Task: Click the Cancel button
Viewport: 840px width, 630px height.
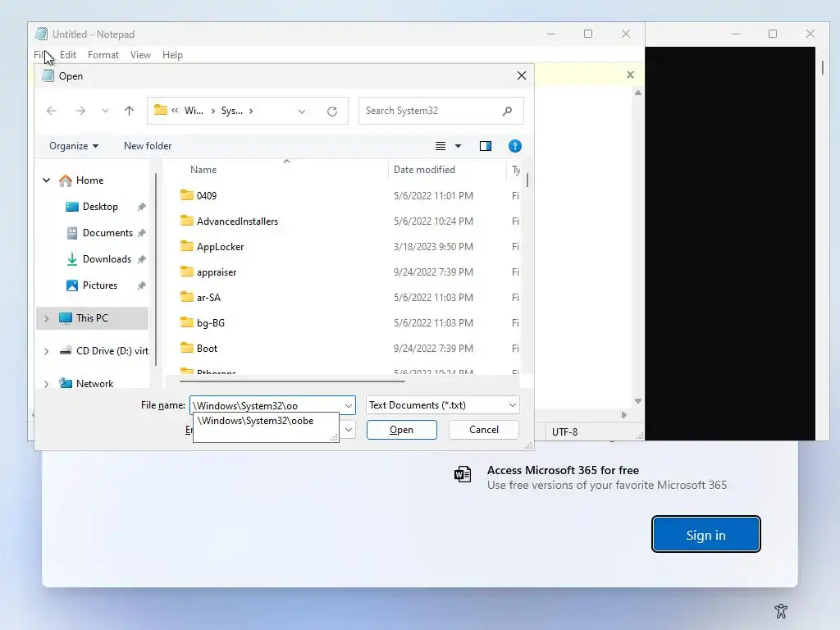Action: click(x=484, y=430)
